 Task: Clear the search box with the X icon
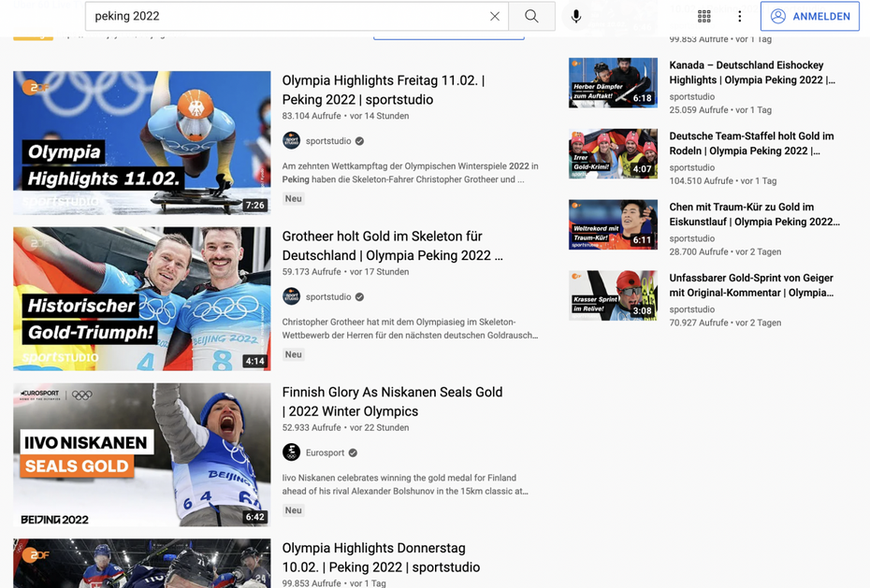tap(494, 17)
